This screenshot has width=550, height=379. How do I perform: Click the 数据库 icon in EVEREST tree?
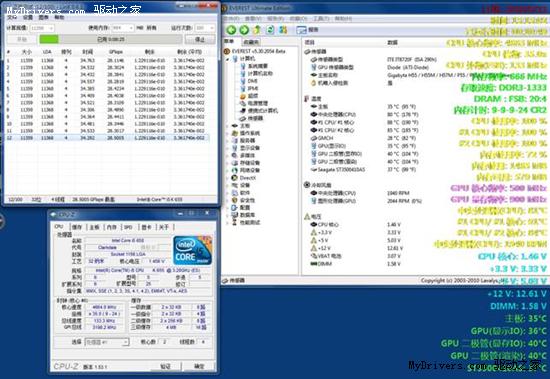[x=235, y=215]
